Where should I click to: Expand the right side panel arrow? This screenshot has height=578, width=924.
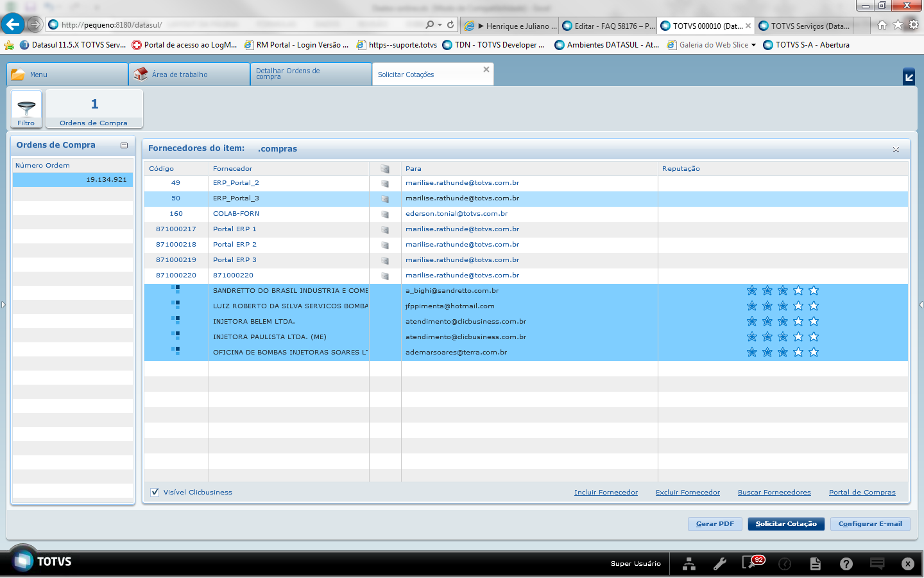921,304
